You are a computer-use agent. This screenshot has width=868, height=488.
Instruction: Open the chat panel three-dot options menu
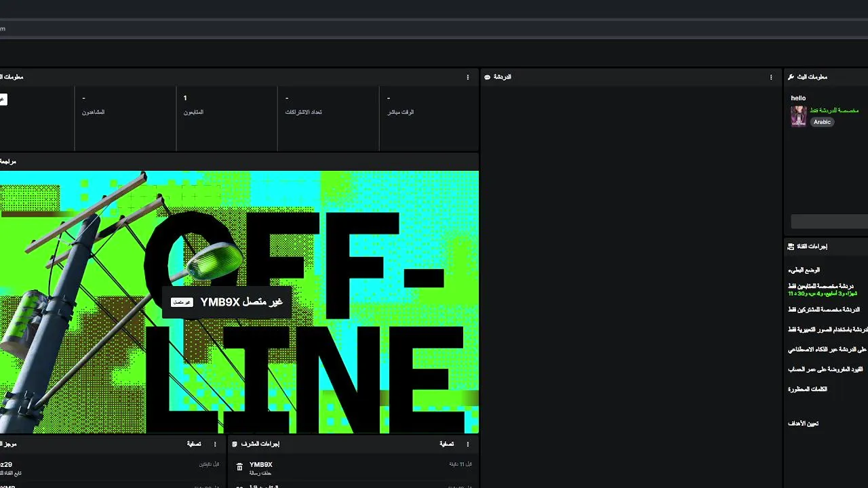click(x=771, y=77)
